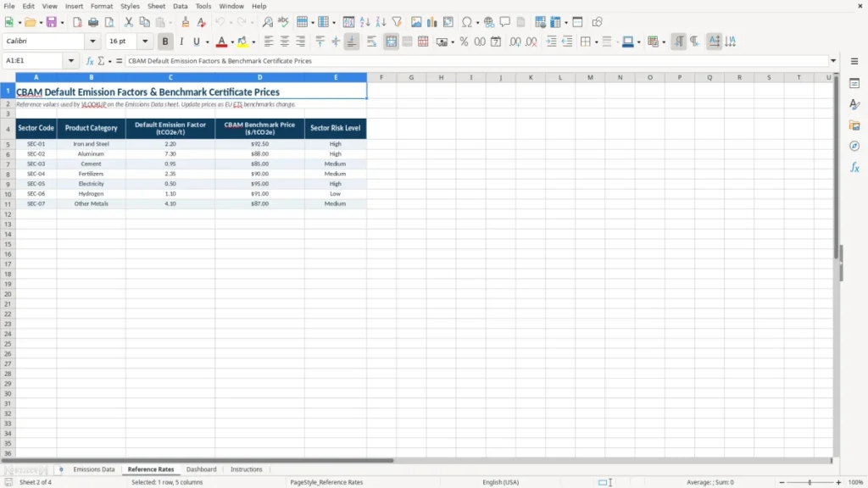Expand the formula bar arrow
The height and width of the screenshot is (488, 868).
click(x=833, y=61)
